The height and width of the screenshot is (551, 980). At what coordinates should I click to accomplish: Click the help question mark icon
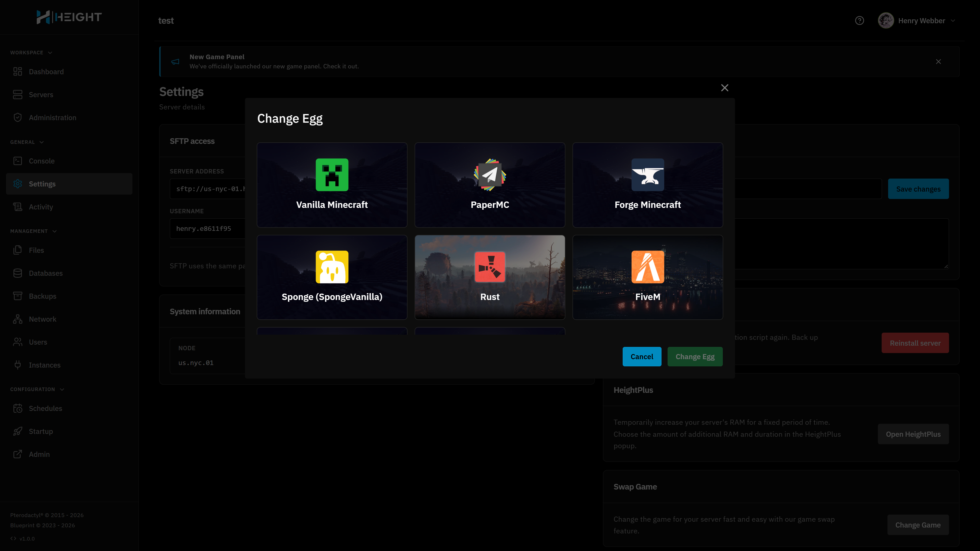click(859, 20)
